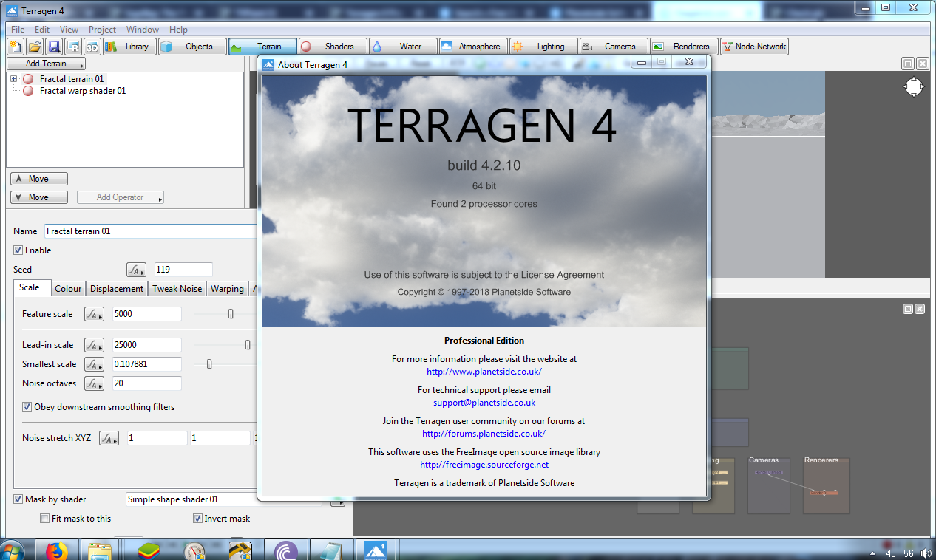
Task: Open the Node Network layout
Action: pyautogui.click(x=755, y=47)
